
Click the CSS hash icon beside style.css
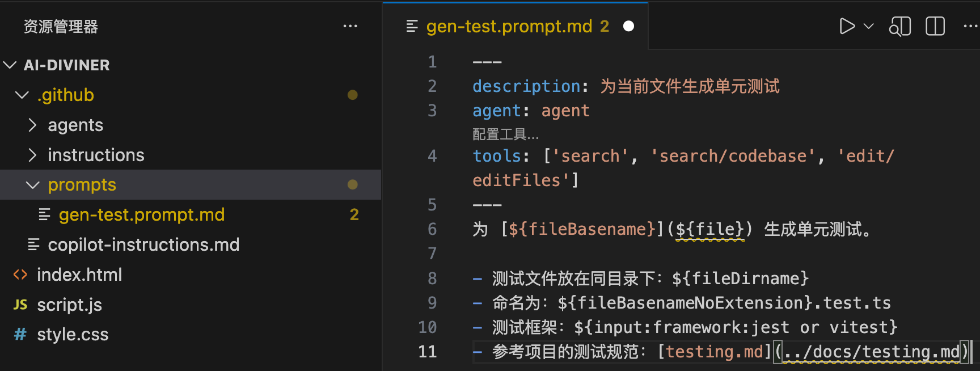click(x=20, y=334)
